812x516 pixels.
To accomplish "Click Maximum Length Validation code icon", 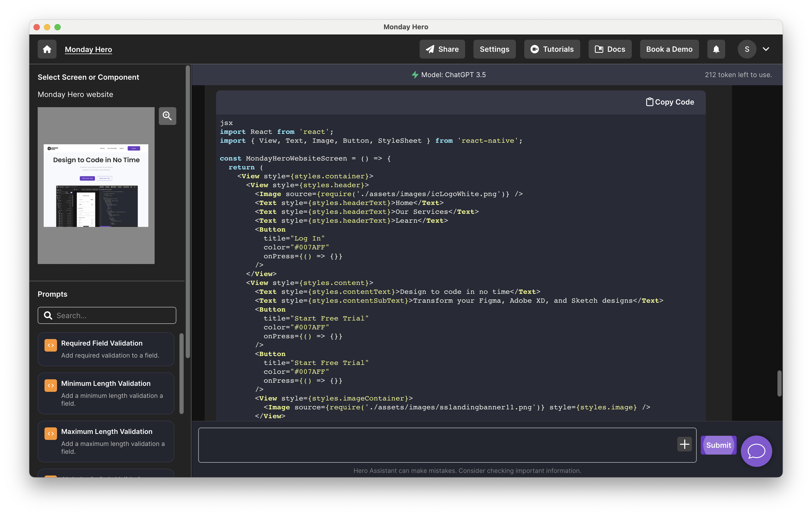I will [50, 433].
